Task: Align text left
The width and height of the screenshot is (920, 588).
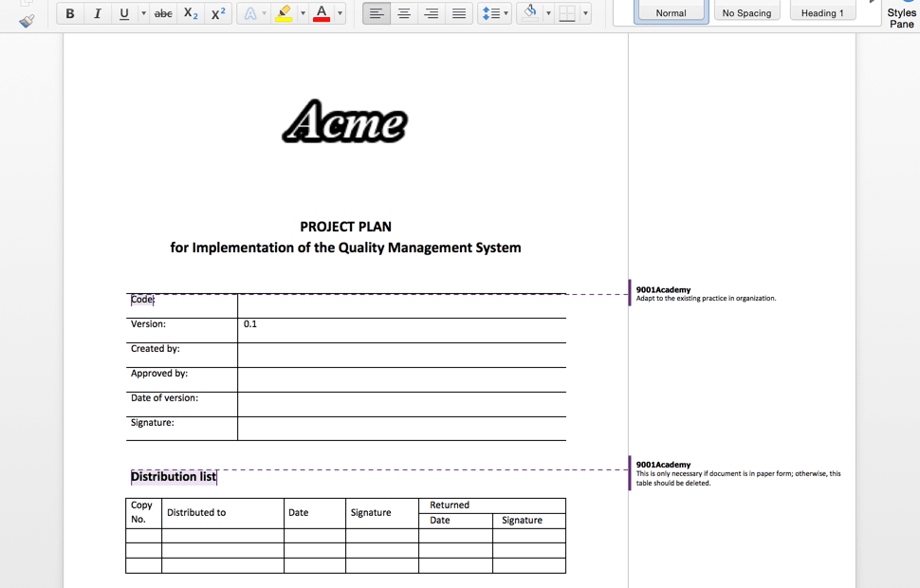Action: [x=377, y=13]
